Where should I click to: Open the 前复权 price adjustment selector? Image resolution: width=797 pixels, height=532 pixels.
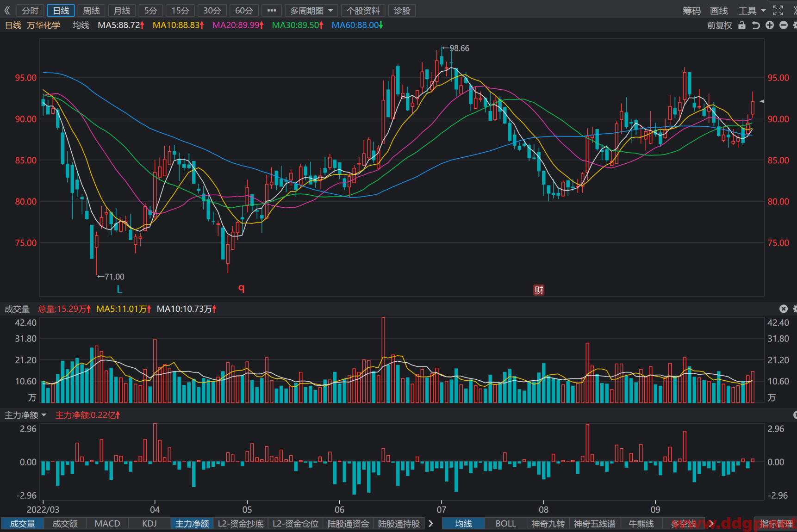click(x=719, y=25)
